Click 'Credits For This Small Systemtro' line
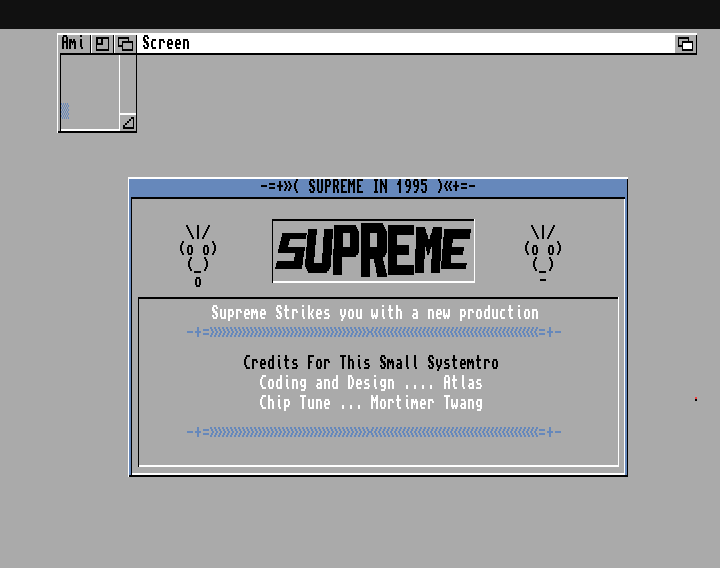 point(370,363)
